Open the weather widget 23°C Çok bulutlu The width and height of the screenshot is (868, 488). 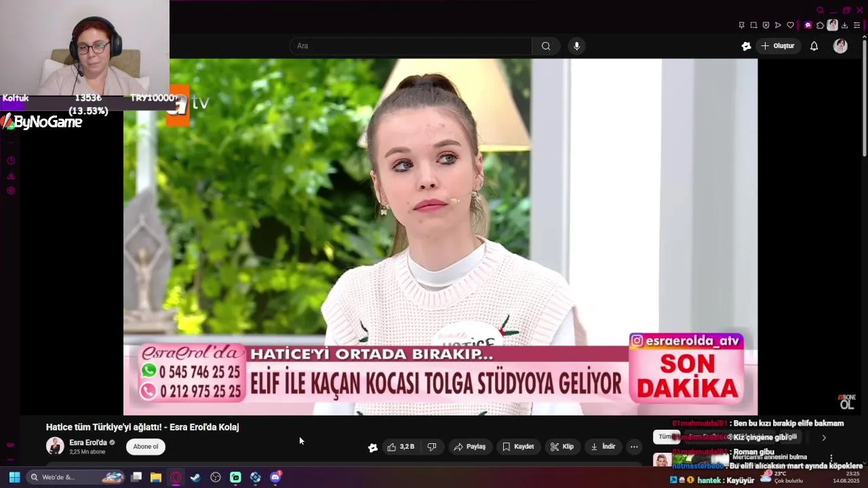[782, 477]
